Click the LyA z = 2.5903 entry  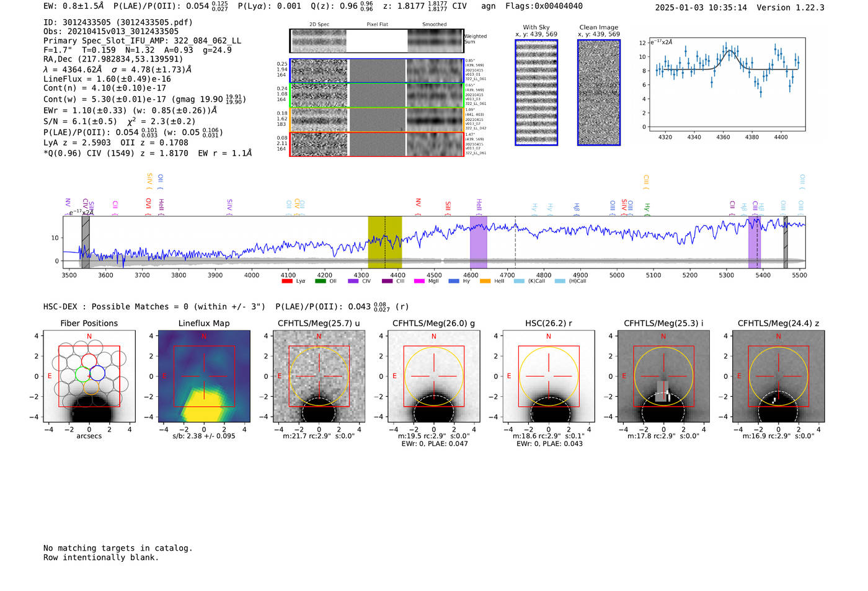[x=77, y=143]
